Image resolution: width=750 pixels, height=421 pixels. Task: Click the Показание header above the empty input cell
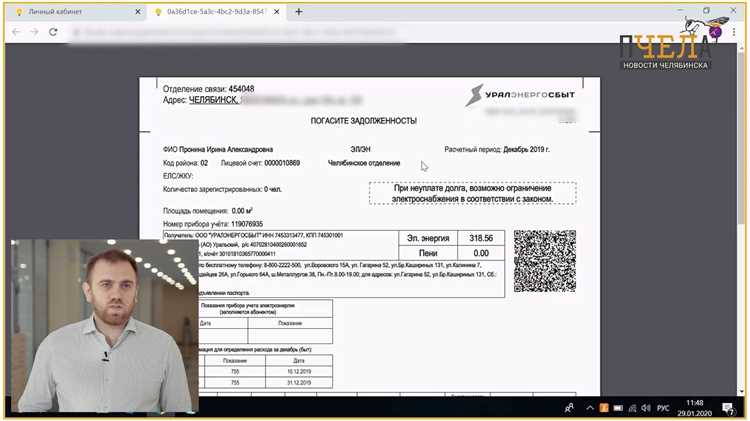click(x=290, y=323)
